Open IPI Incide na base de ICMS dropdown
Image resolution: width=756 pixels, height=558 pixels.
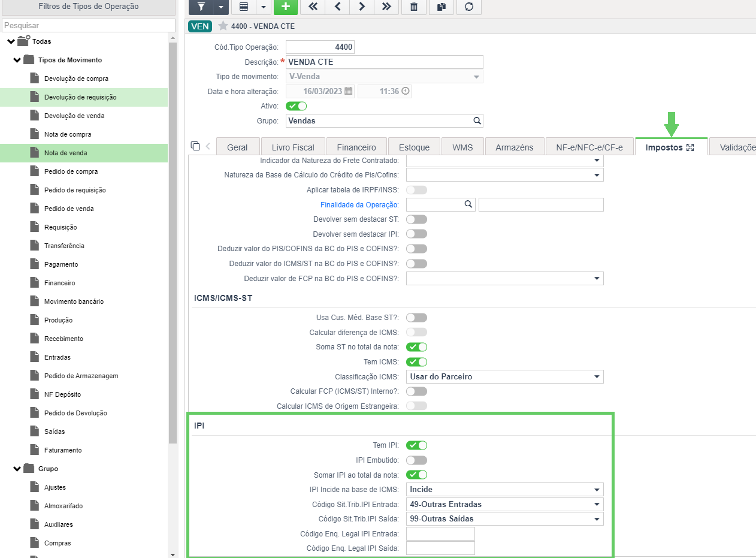tap(597, 490)
